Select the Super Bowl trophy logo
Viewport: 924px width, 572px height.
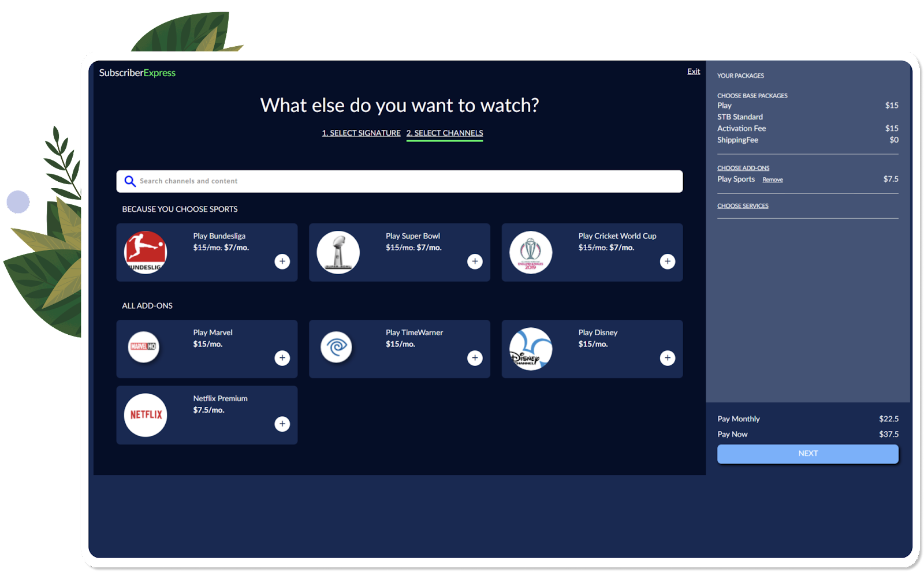pos(338,252)
